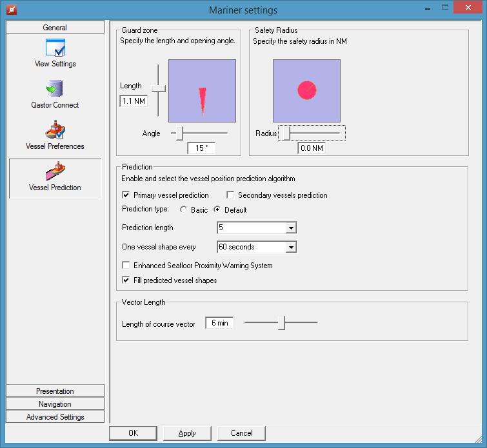Expand Advanced Settings section

[55, 416]
